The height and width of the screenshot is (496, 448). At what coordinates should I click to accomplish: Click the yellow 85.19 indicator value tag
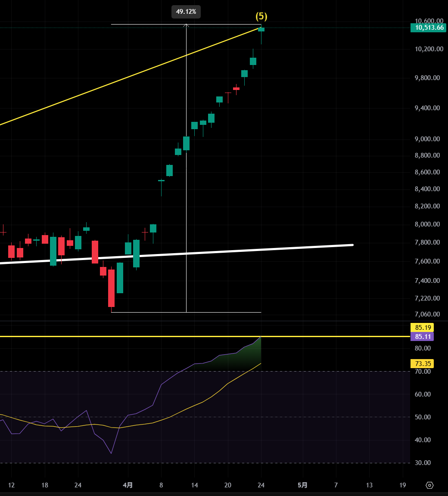pyautogui.click(x=422, y=327)
